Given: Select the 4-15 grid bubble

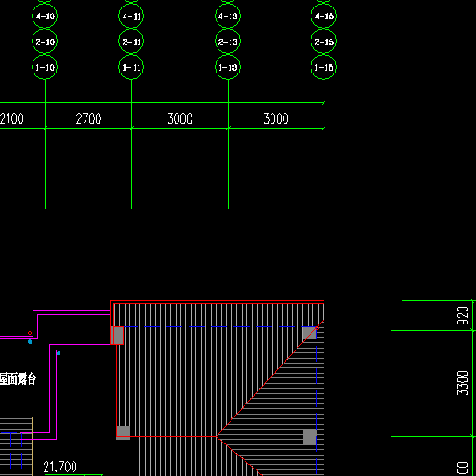Looking at the screenshot, I should (x=324, y=16).
